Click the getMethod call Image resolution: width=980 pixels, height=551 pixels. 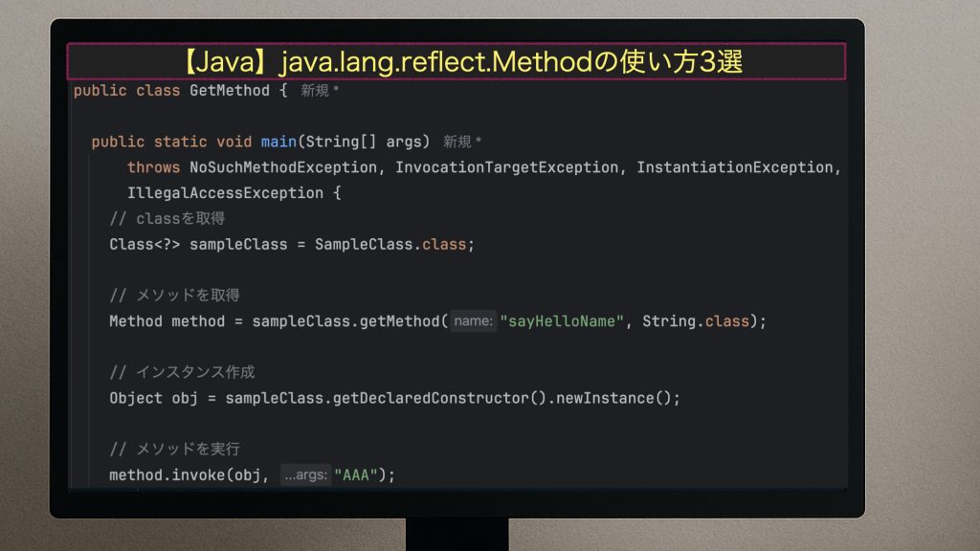399,321
